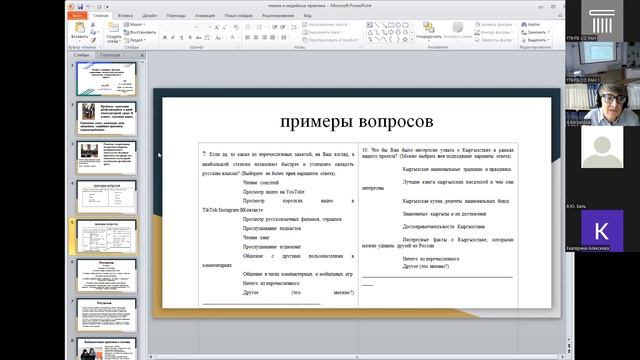Select the straight line shape in gallery
This screenshot has height=360, width=640.
[x=377, y=25]
